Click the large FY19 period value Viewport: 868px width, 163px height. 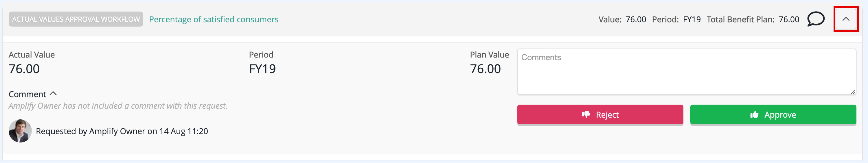coord(262,69)
